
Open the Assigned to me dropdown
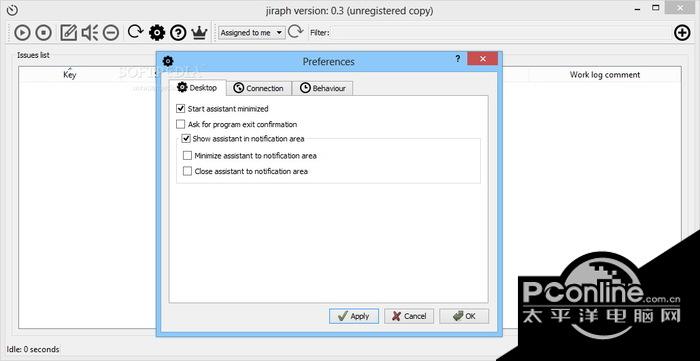[x=252, y=33]
